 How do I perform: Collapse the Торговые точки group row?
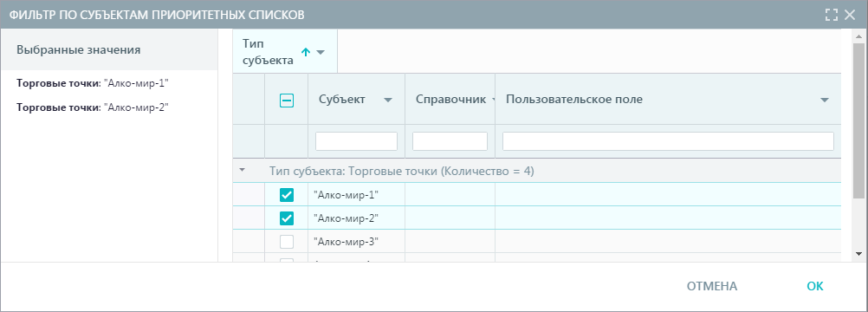(x=242, y=171)
